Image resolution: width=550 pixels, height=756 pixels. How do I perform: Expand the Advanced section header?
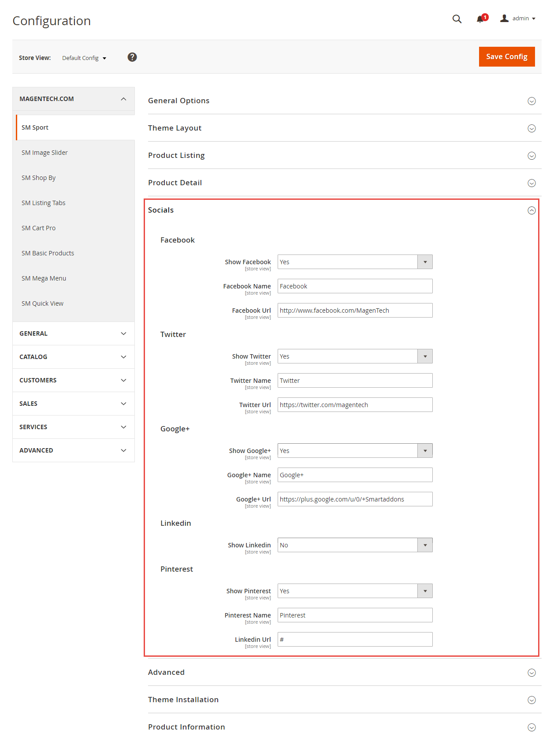pos(345,672)
